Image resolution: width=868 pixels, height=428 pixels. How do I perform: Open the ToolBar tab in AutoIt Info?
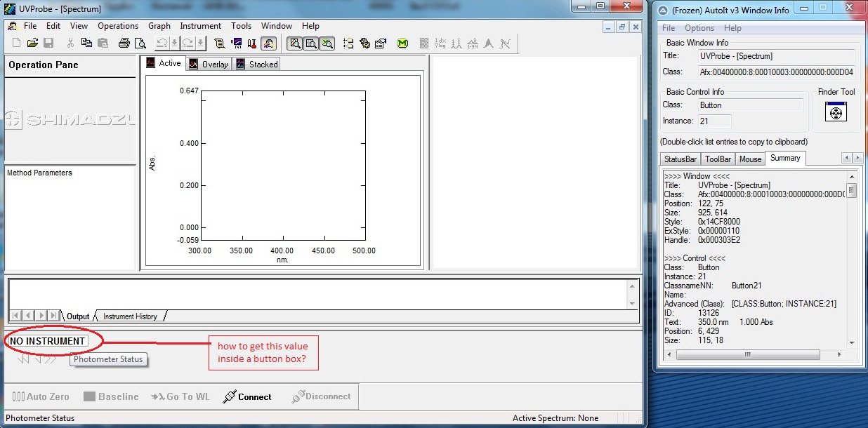coord(718,159)
